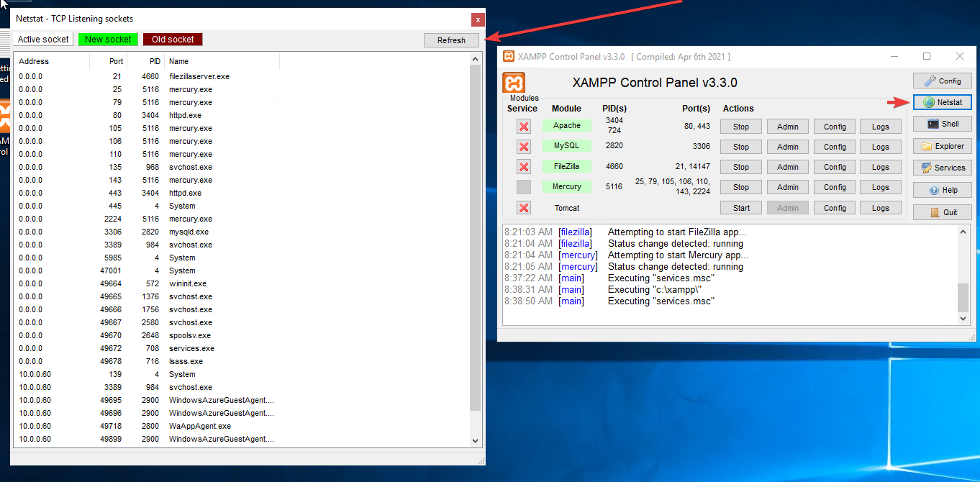Select httpd.exe row on port 80

(148, 115)
